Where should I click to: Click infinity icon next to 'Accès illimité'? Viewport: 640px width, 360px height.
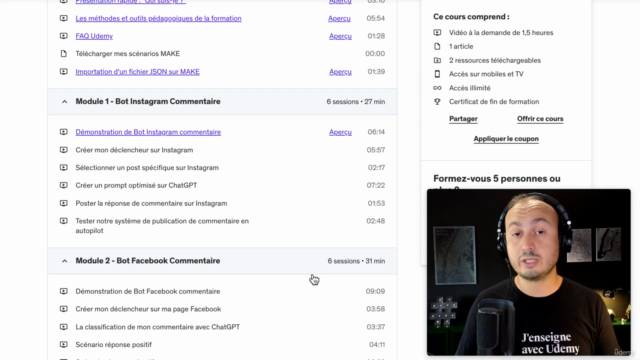[x=437, y=88]
